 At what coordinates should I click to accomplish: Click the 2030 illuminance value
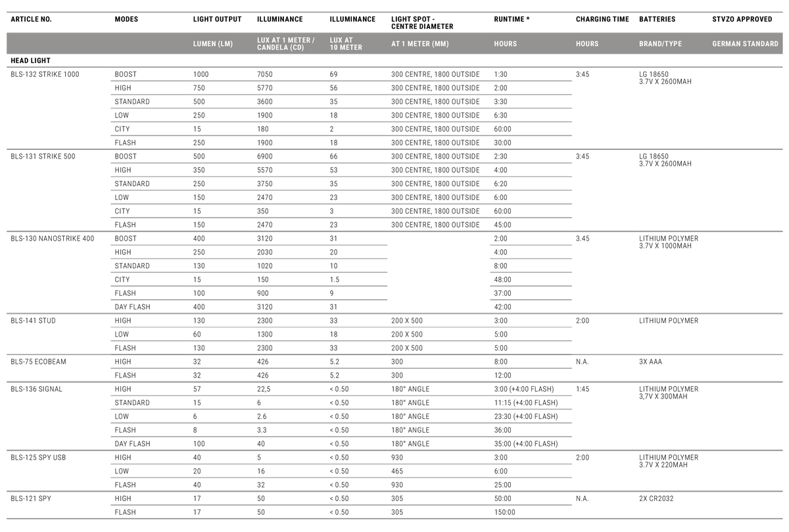(x=265, y=253)
